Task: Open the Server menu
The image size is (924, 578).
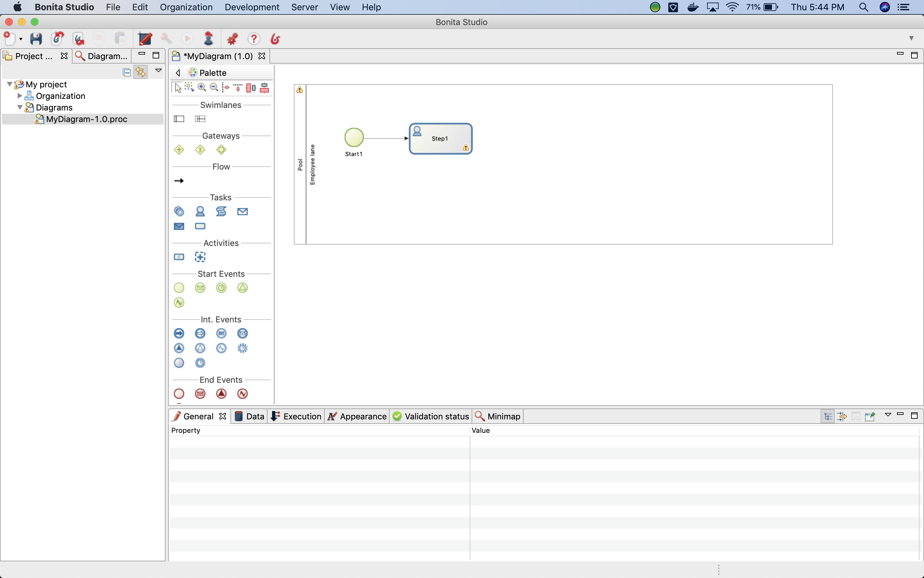Action: coord(304,7)
